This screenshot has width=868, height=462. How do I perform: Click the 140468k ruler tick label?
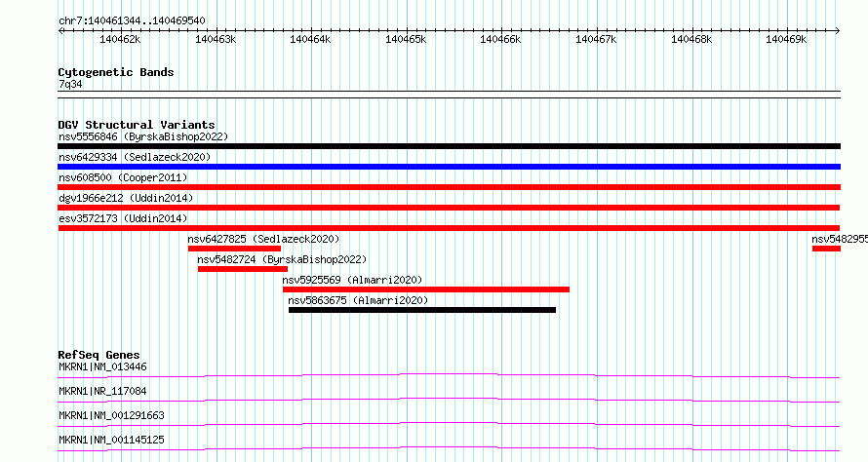click(691, 39)
